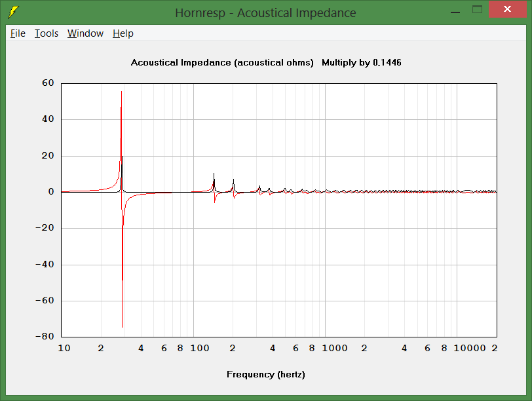Click the 'Frequency (hertz)' axis label

[266, 375]
